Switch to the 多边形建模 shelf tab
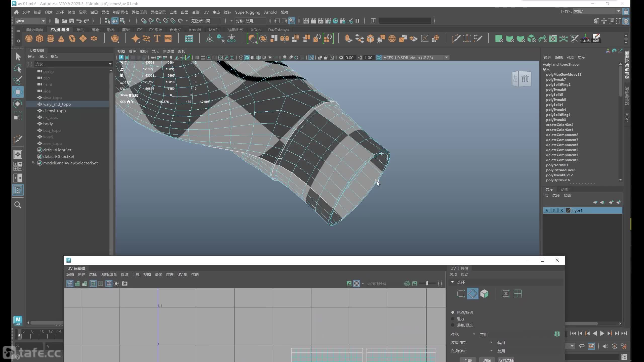Viewport: 644px width, 362px height. tap(60, 30)
